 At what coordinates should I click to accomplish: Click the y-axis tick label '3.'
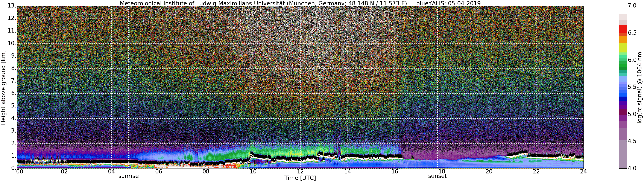14,131
